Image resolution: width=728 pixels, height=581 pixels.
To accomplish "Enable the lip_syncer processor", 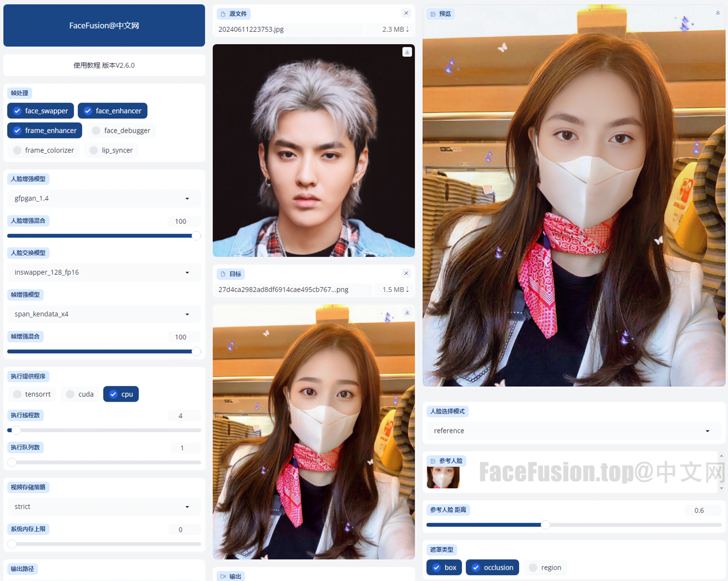I will [x=111, y=150].
